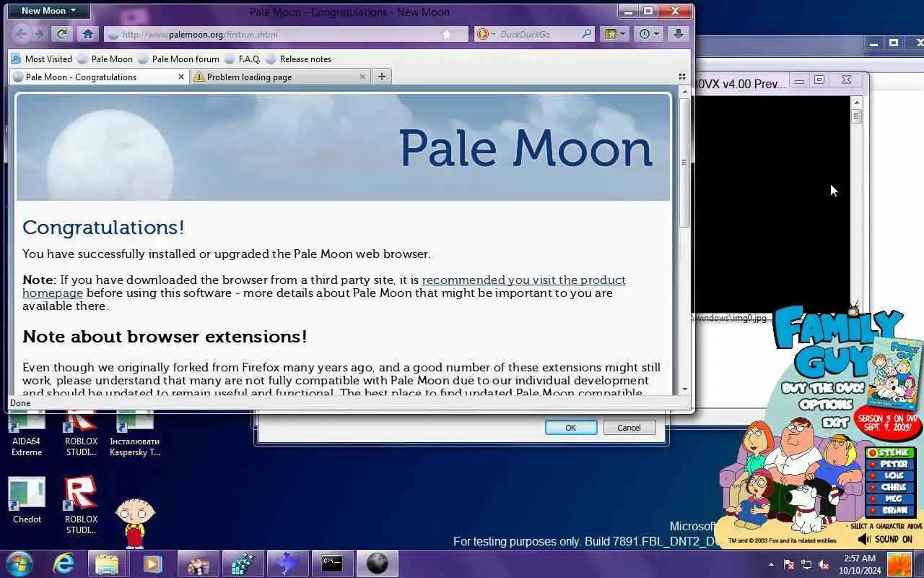
Task: Toggle SOUND ON in Family Guy widget
Action: [886, 539]
